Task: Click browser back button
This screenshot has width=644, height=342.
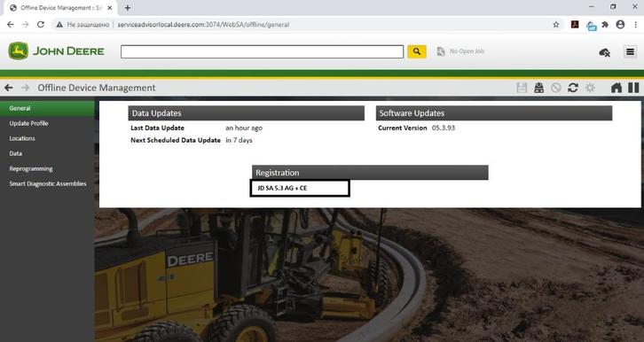Action: point(11,25)
